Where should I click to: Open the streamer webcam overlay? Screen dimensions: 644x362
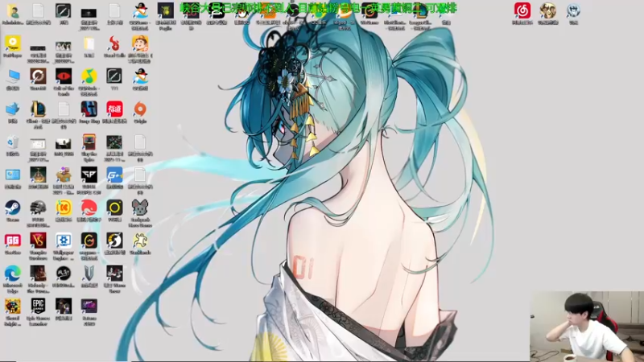587,327
